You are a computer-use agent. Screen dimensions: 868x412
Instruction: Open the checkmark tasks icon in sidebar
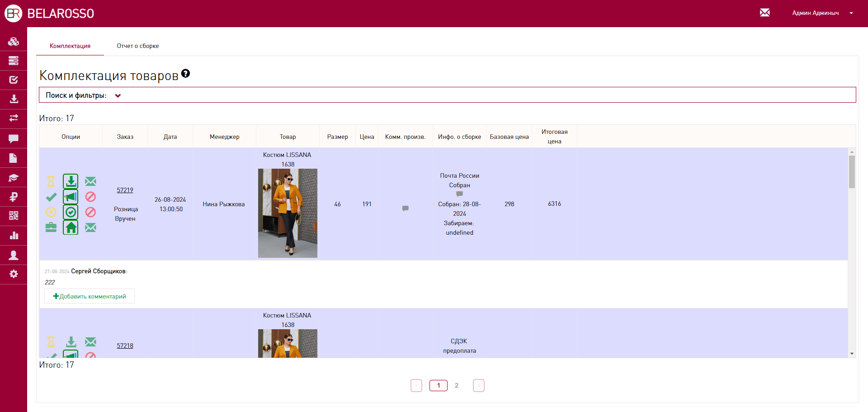[14, 80]
